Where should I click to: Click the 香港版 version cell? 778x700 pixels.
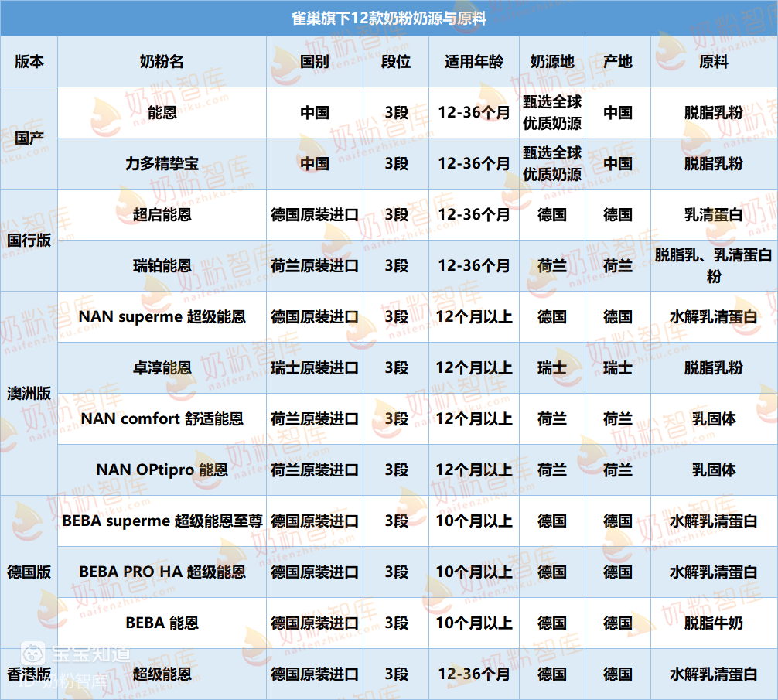(x=29, y=674)
